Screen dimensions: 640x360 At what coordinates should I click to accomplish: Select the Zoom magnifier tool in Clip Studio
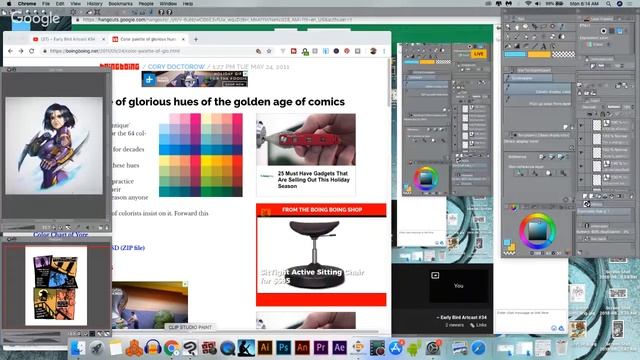(508, 27)
